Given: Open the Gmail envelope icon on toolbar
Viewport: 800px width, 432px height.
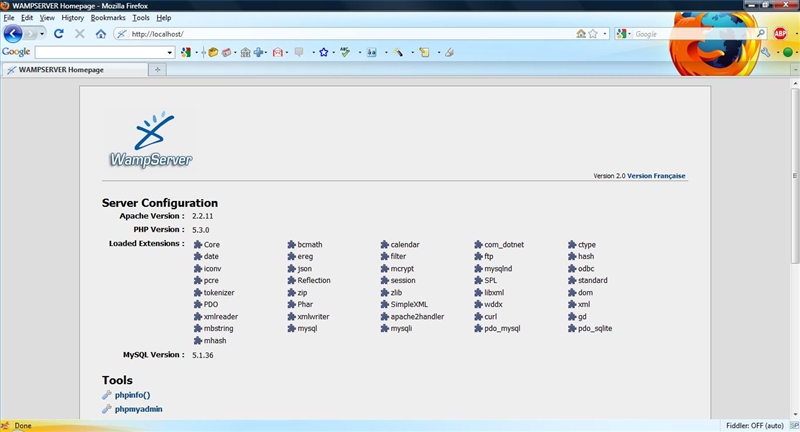Looking at the screenshot, I should (278, 52).
